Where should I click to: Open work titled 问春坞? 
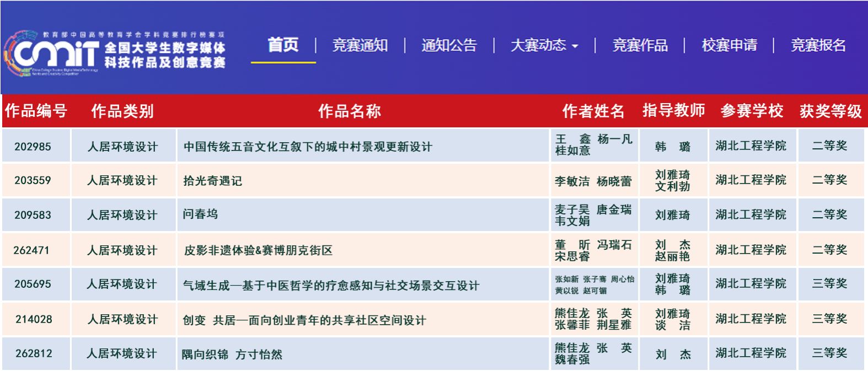coord(200,214)
